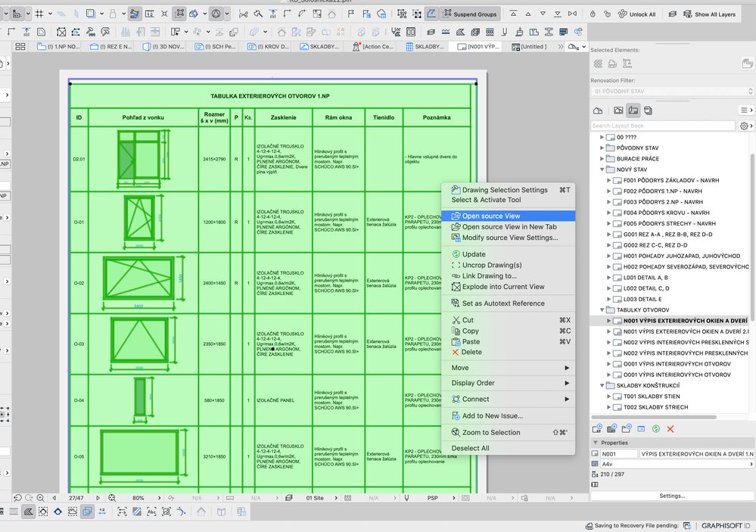Image resolution: width=756 pixels, height=532 pixels.
Task: Open the Layout Book navigator tab icon
Action: click(634, 110)
